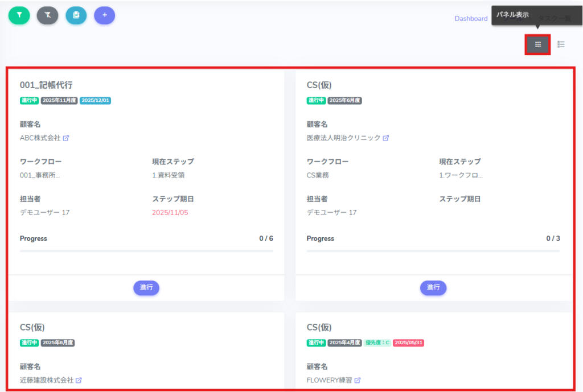Open external link icon beside ABC株式会社
Screen dimensions: 583x392
point(66,138)
